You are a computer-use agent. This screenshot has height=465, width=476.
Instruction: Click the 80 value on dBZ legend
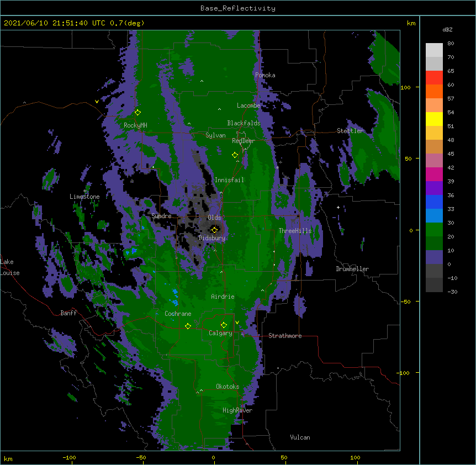451,44
